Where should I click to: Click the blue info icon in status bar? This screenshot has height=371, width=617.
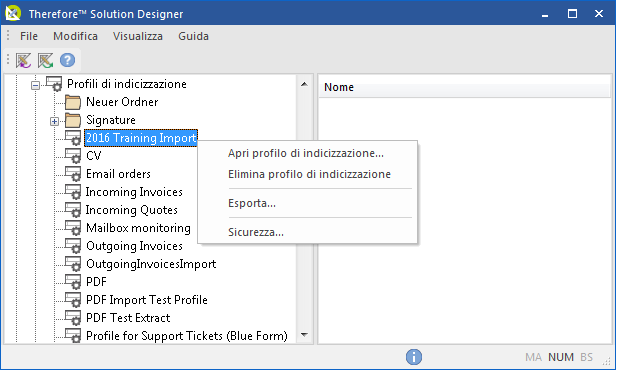(x=414, y=357)
